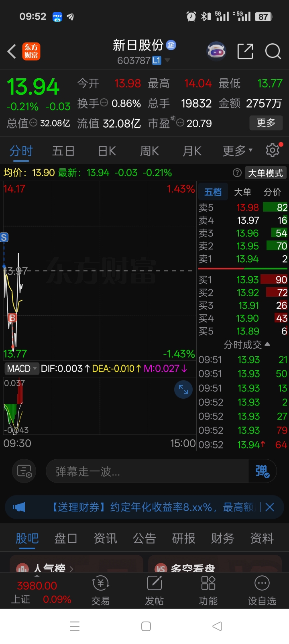Tap the 换手 info circle icon
Viewport: 289px width, 644px height.
(104, 102)
